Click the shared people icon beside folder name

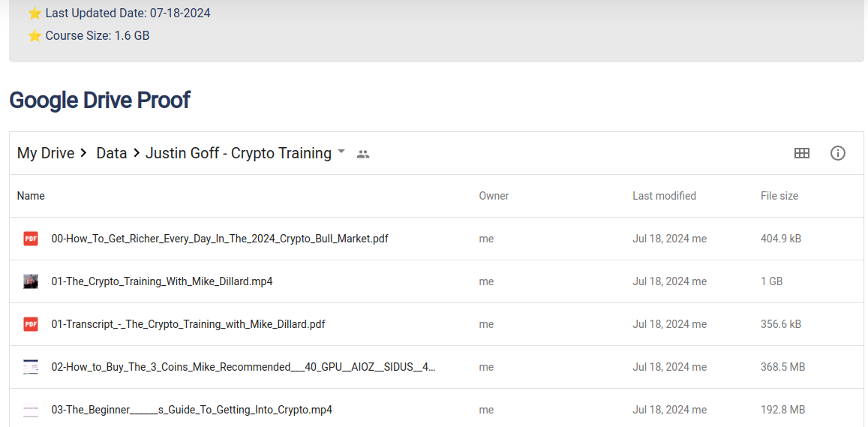[x=363, y=155]
